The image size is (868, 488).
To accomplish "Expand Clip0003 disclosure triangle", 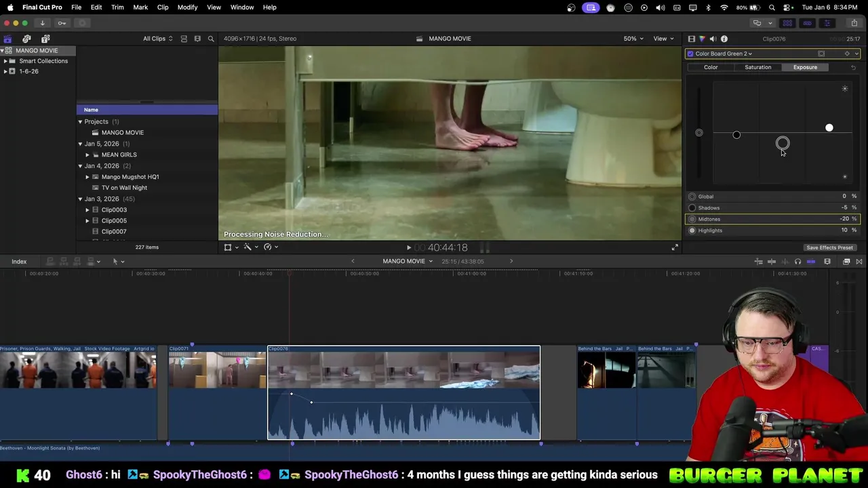I will (x=87, y=210).
